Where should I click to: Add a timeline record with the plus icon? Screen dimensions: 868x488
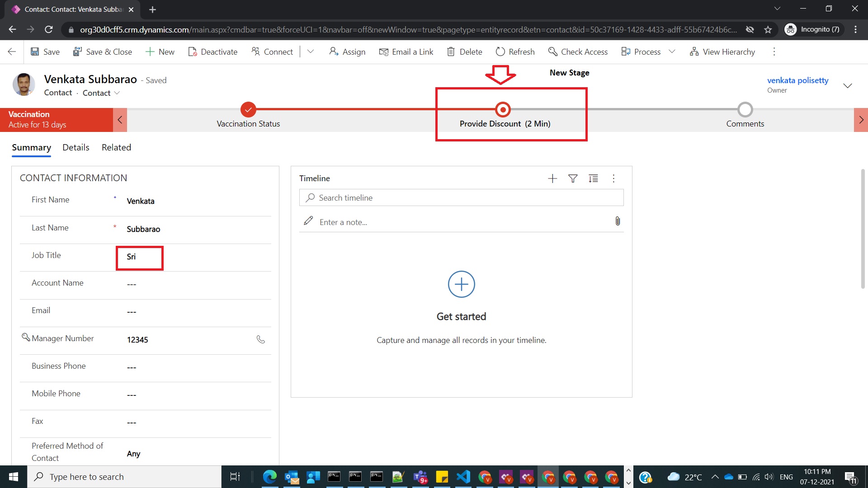[x=552, y=178]
